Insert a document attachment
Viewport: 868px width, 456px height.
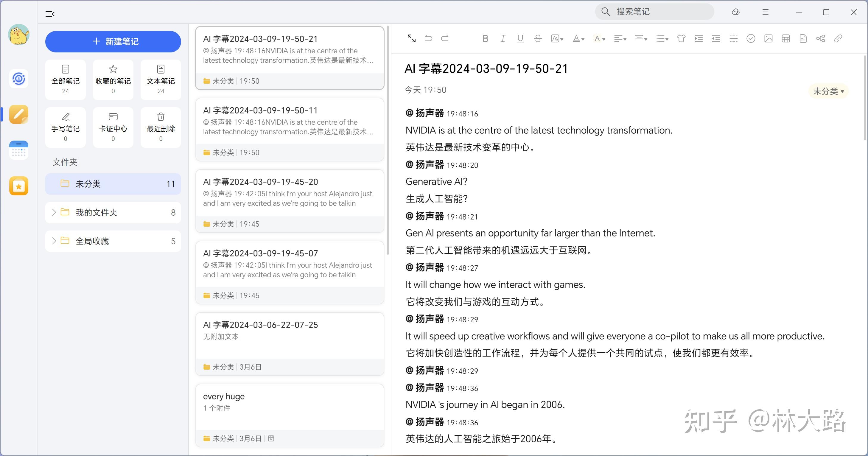point(803,38)
